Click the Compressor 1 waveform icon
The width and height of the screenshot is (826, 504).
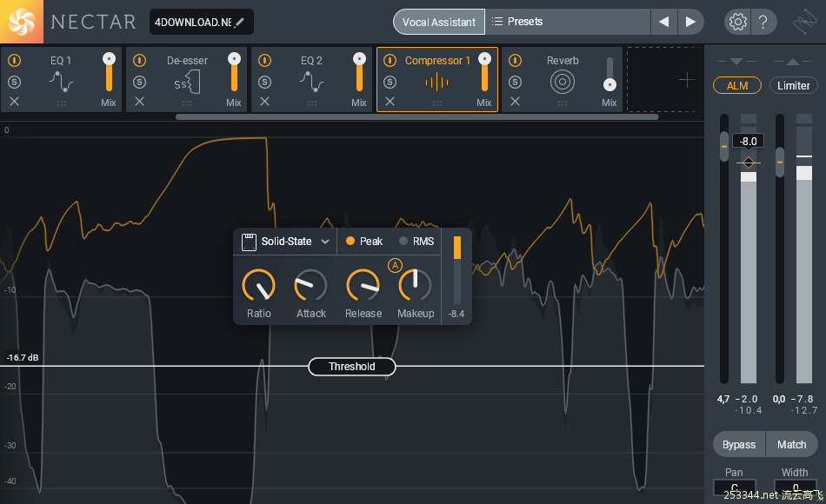[x=436, y=83]
